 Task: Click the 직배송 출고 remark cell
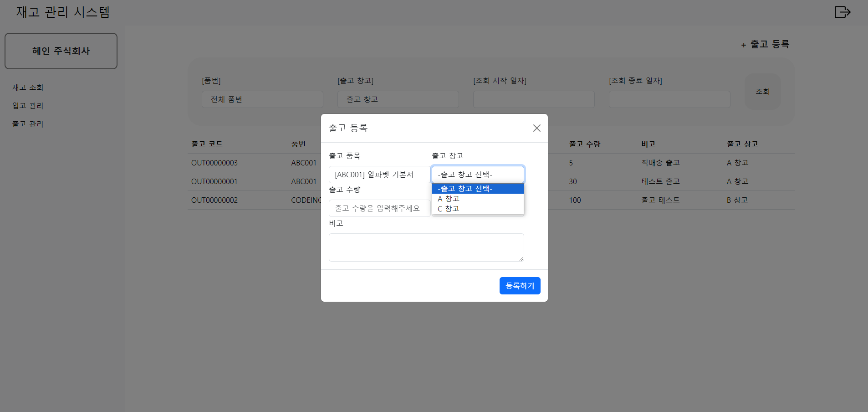660,163
